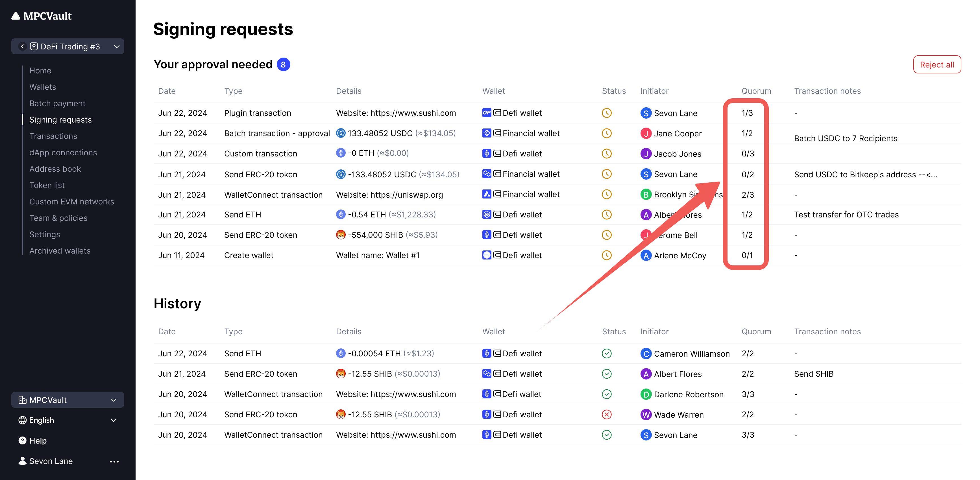Click Jane Cooper's avatar badge
980x480 pixels.
[x=646, y=134]
